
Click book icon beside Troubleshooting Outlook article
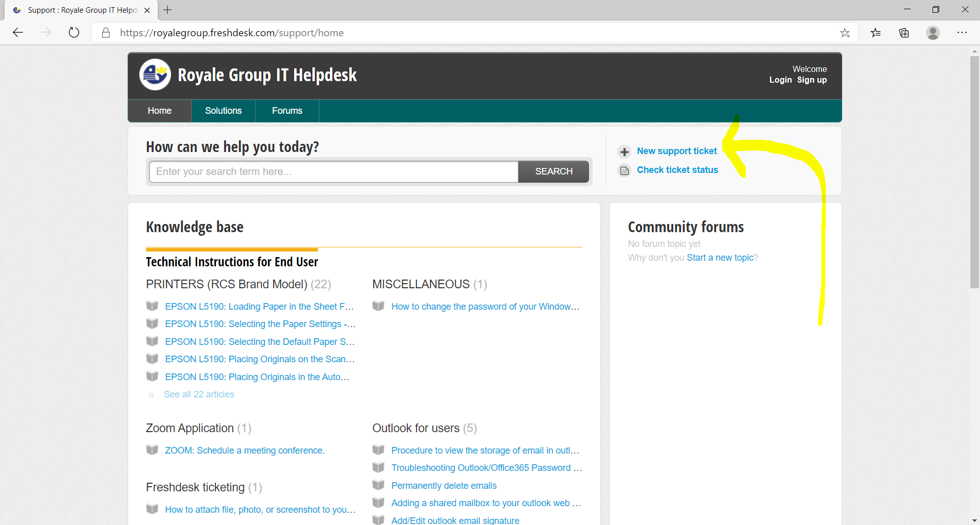point(378,467)
